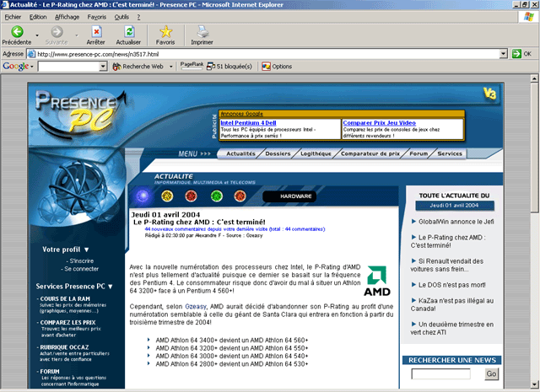540x392 pixels.
Task: Open the Comparateur de prix tab
Action: point(370,153)
